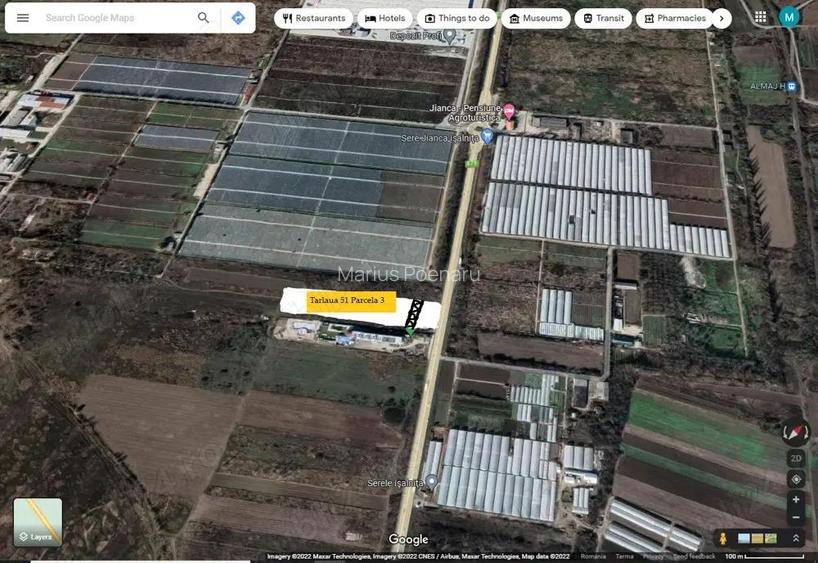Screen dimensions: 818x563
Task: Reset the compass heading
Action: coord(796,432)
